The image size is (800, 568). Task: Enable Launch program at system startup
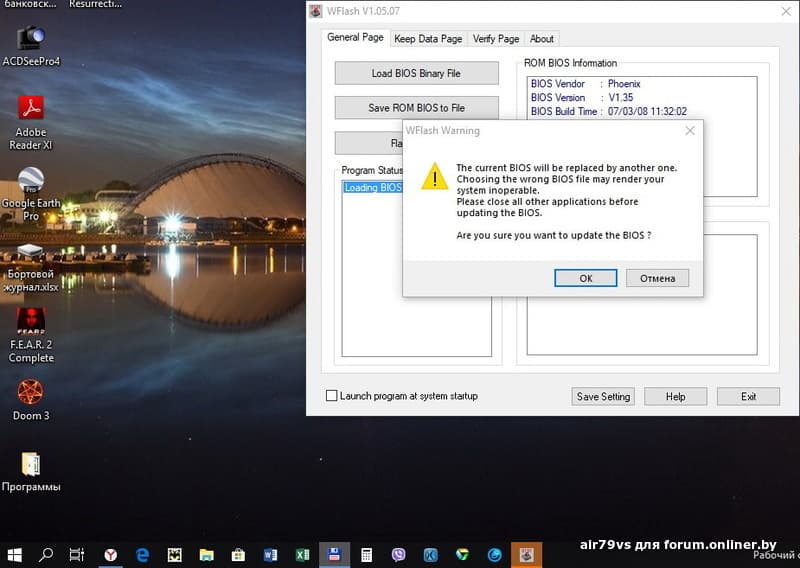pos(332,396)
